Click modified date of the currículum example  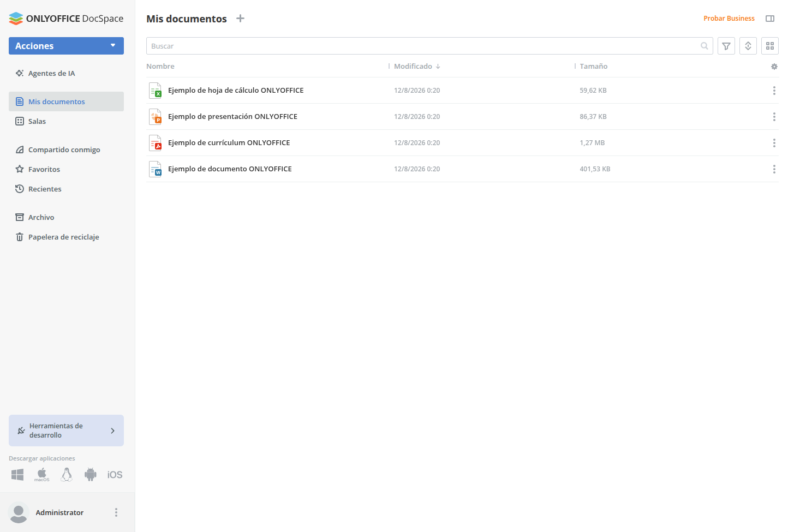pyautogui.click(x=417, y=143)
